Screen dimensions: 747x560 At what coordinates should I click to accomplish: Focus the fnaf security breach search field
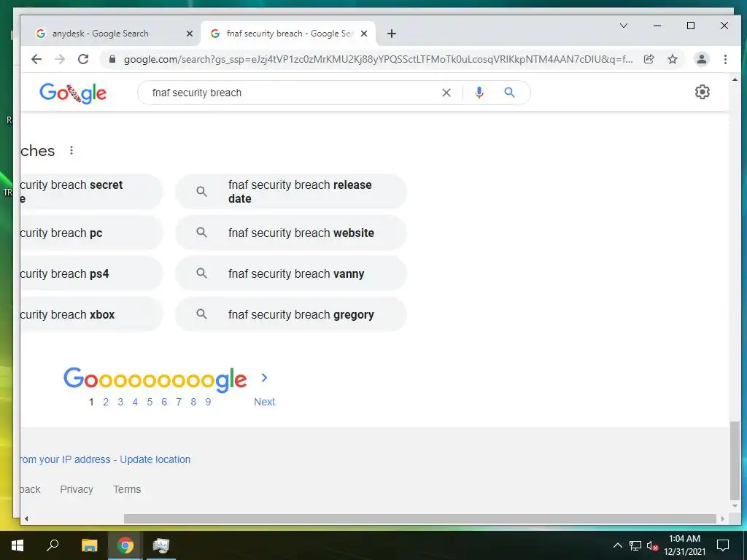[292, 93]
